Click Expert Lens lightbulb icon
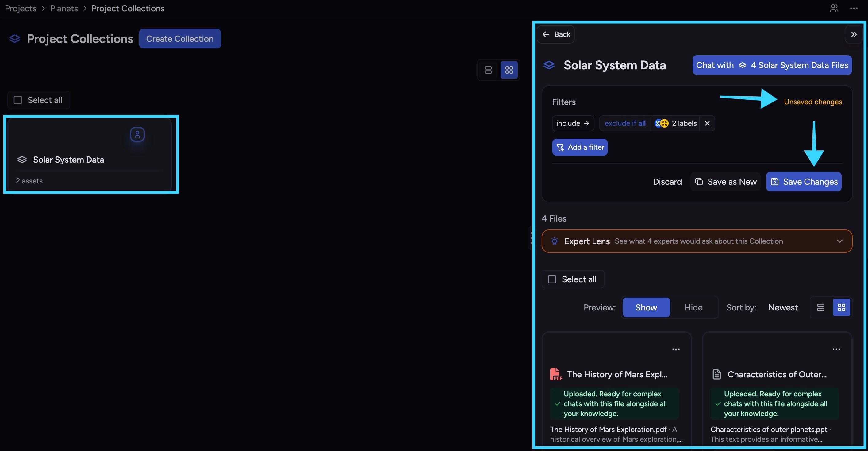 (x=554, y=241)
